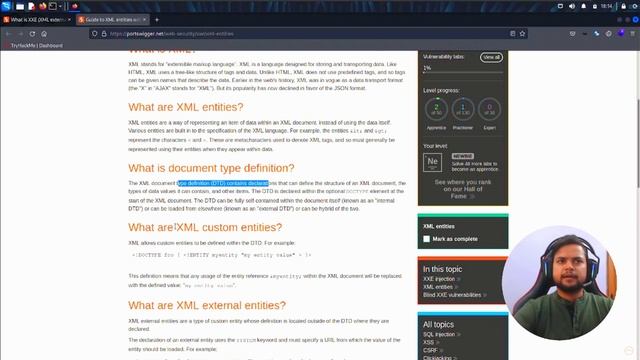Launch Firefox from the top panel
640x360 pixels.
42,6
